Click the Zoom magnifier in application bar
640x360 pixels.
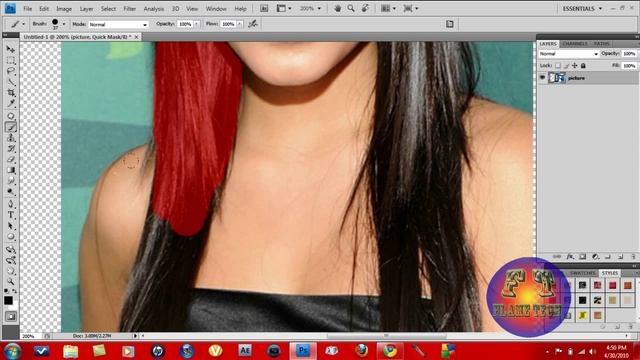point(351,8)
